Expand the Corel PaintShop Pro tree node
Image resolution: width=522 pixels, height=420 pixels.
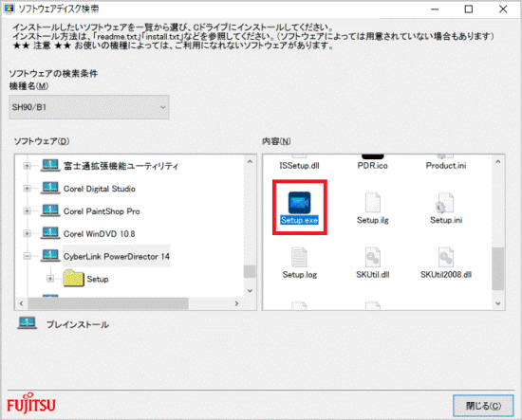click(27, 210)
